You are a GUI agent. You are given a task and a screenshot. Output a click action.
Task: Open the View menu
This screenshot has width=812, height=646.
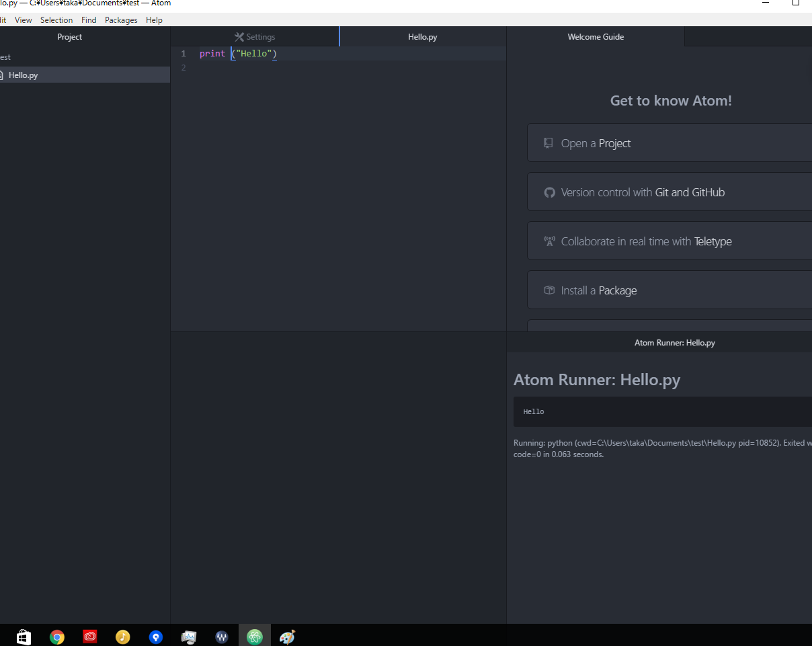tap(24, 20)
